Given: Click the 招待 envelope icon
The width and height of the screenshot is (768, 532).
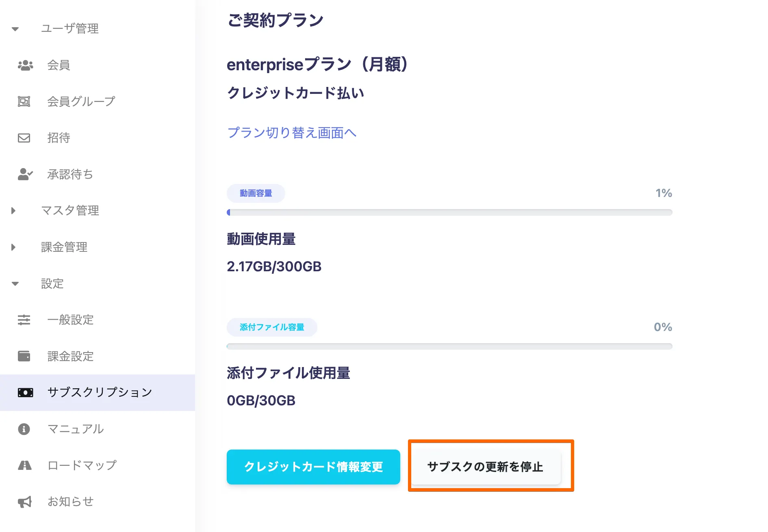Looking at the screenshot, I should point(24,138).
